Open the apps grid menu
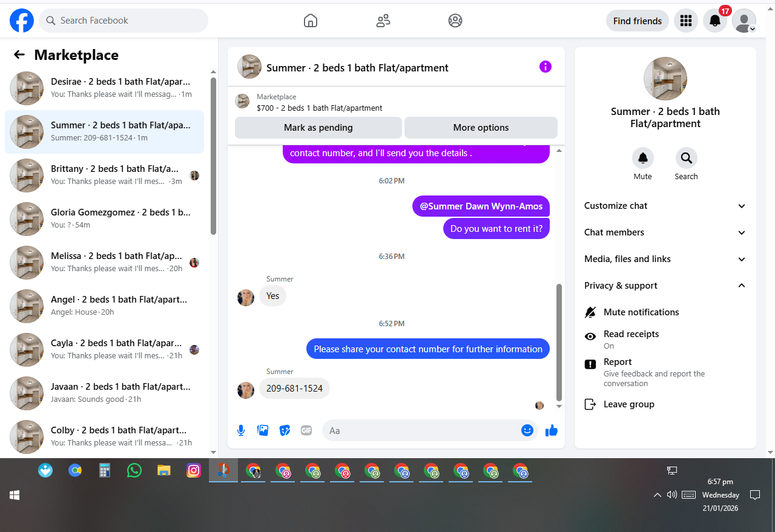 click(x=686, y=21)
